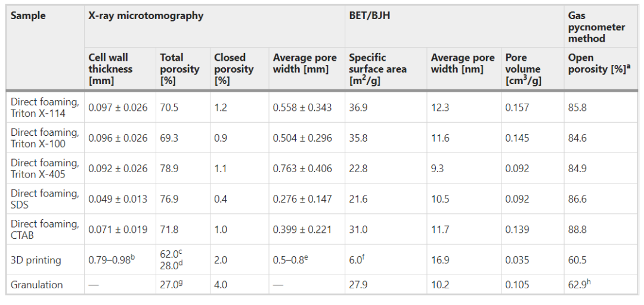
Task: Select the 'Direct foaming, CTAB' row label
Action: pyautogui.click(x=44, y=229)
